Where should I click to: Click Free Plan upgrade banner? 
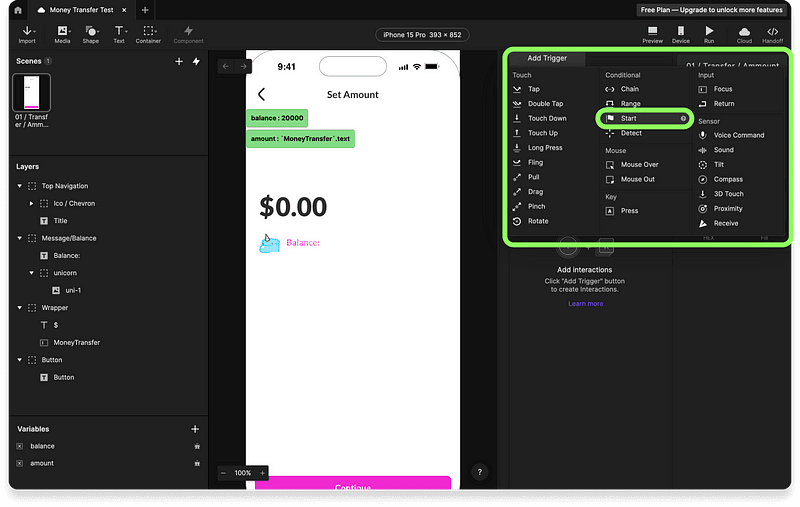(711, 10)
